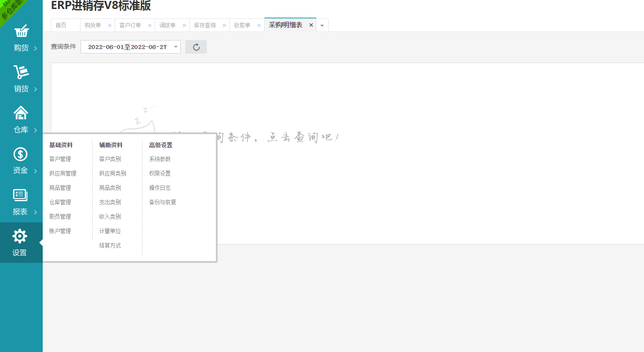Select the 采购明细表 tab
The height and width of the screenshot is (352, 644).
click(286, 25)
